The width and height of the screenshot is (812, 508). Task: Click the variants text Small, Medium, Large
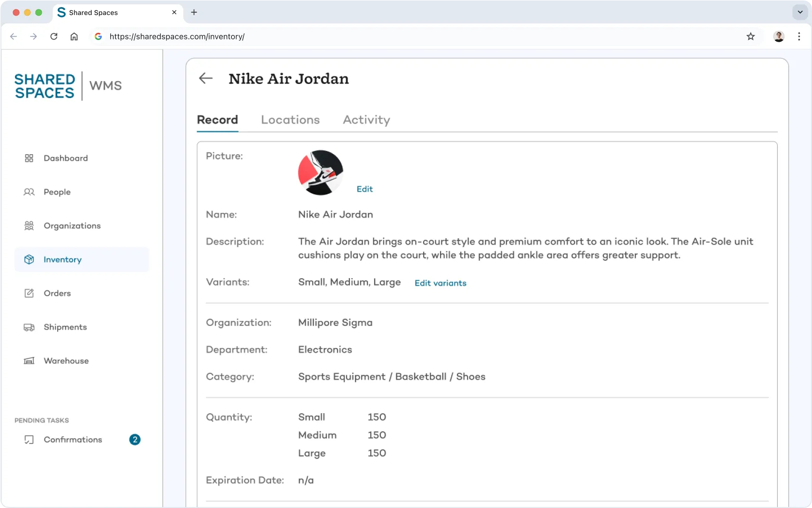pos(349,282)
